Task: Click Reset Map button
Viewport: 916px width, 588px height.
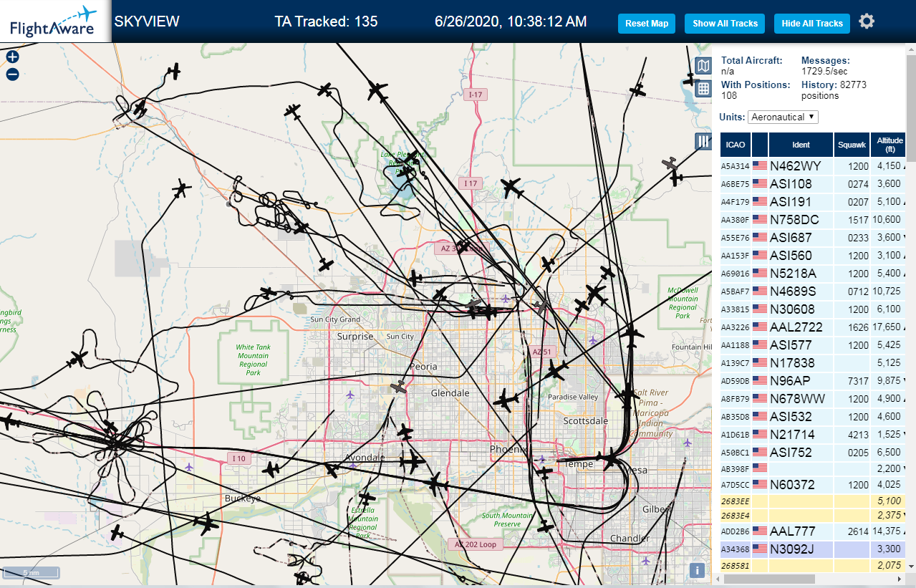Action: [x=647, y=23]
